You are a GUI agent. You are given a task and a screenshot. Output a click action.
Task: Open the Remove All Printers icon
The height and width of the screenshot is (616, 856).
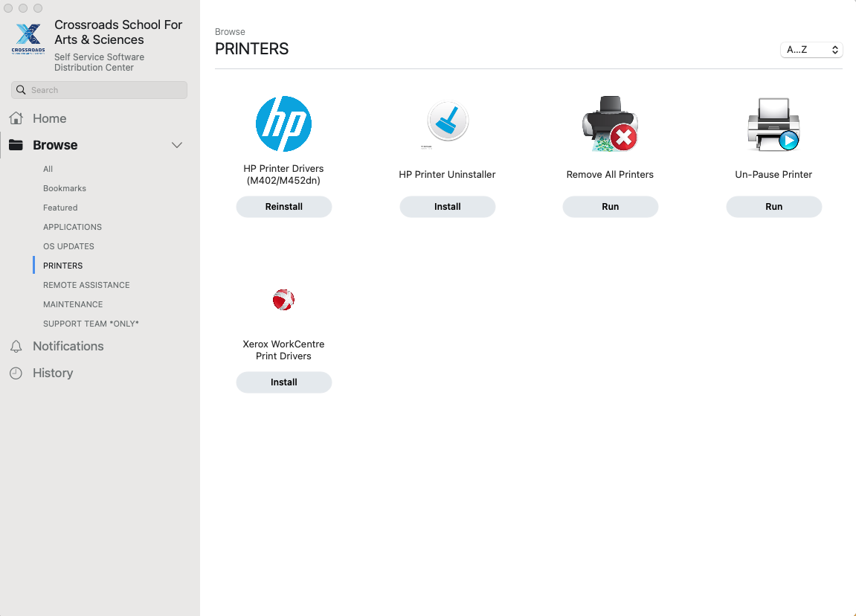coord(610,124)
